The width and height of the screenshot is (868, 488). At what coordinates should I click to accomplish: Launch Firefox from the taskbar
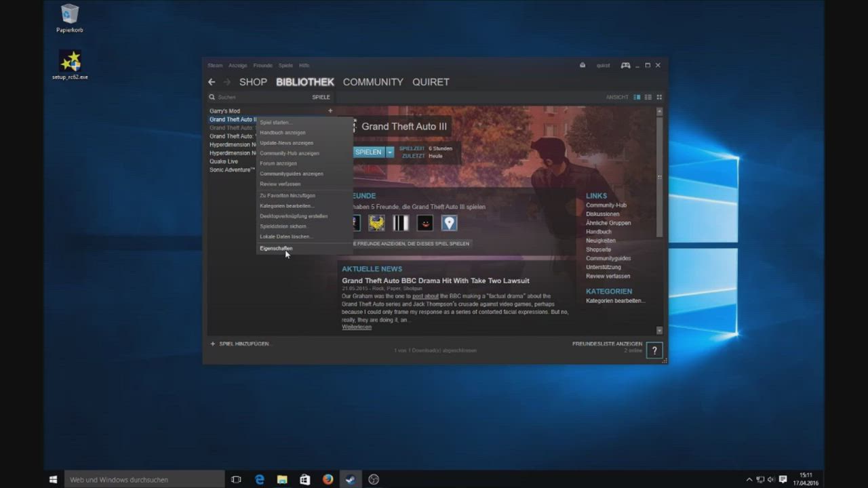click(328, 479)
